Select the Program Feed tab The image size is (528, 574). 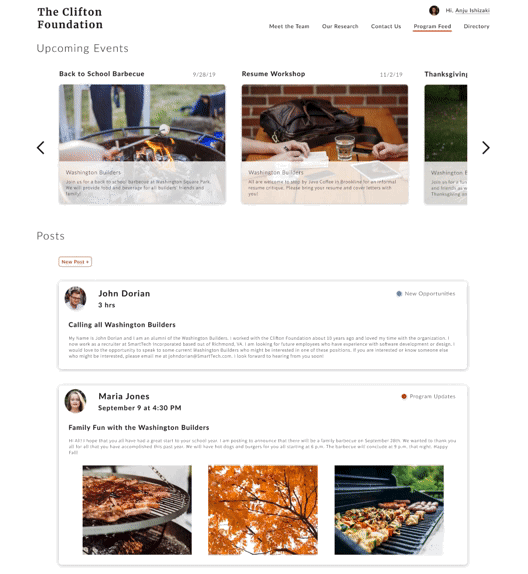(432, 27)
